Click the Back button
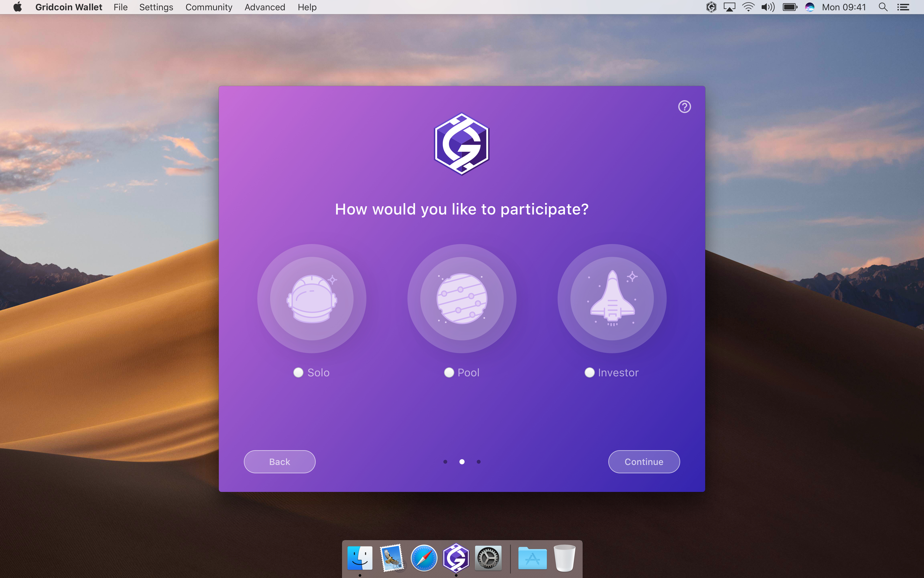The image size is (924, 578). coord(280,462)
